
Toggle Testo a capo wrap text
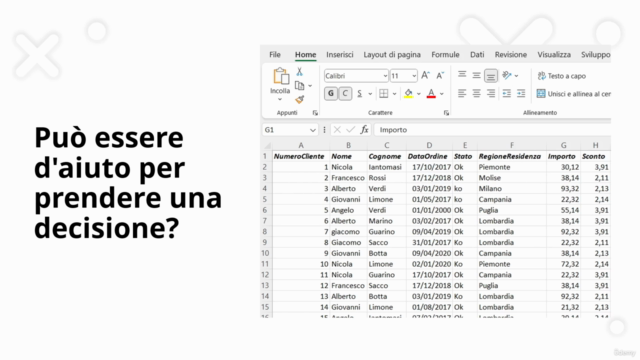click(562, 76)
